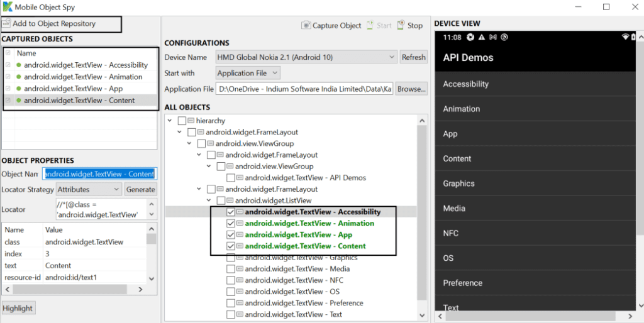Click the Start icon in toolbar
Viewport: 644px width, 323px height.
click(370, 26)
